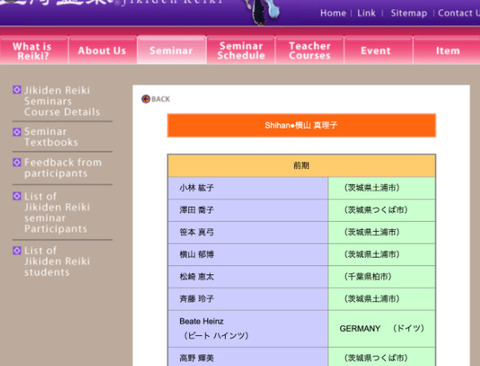This screenshot has height=366, width=480.
Task: Open the Link page in header
Action: point(366,13)
